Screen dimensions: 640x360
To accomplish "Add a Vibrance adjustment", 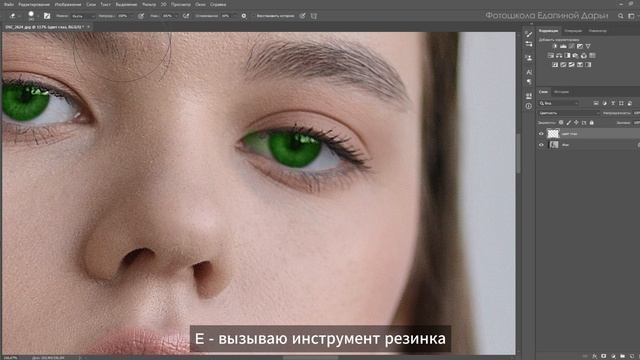I will click(x=588, y=47).
